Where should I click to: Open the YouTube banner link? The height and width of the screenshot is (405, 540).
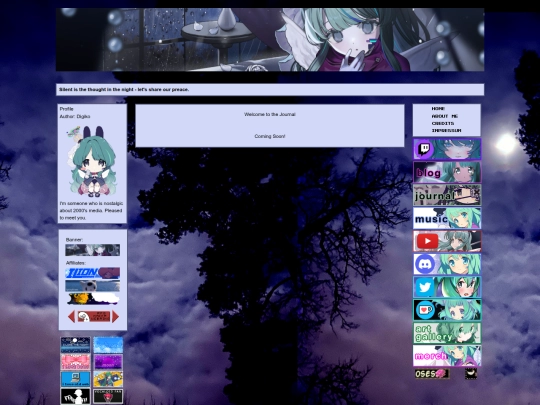[x=447, y=241]
